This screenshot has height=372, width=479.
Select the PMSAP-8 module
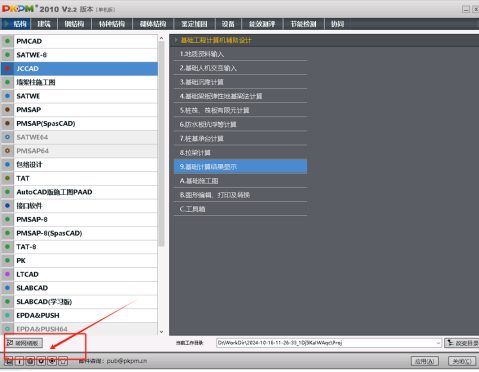pyautogui.click(x=79, y=219)
